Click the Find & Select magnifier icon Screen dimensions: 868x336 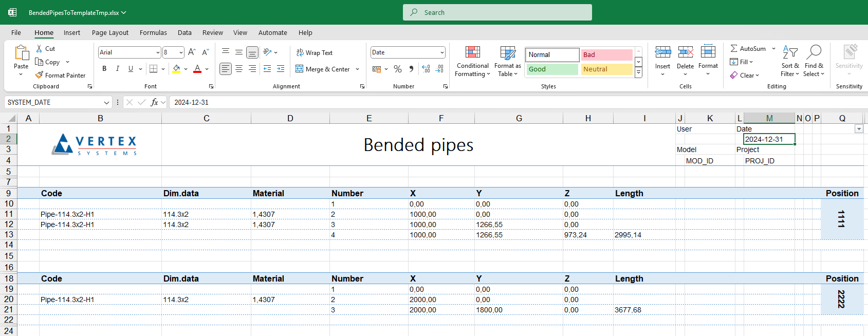(x=814, y=52)
